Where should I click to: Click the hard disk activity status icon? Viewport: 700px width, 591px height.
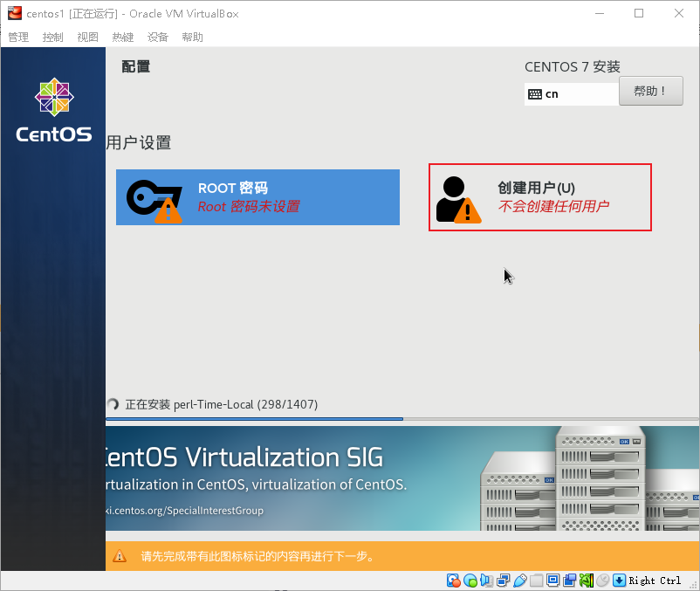(x=454, y=581)
